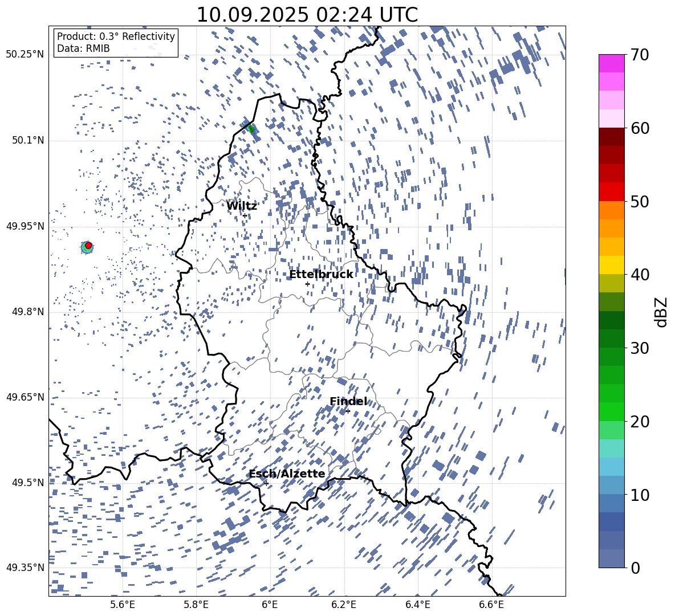Click the 5.6°E longitude tick label

(122, 605)
